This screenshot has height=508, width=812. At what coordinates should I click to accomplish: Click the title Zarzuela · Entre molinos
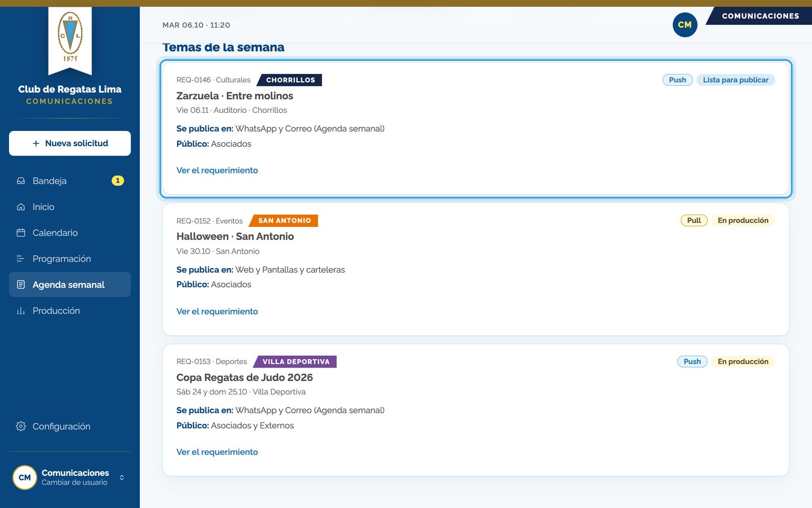tap(235, 96)
